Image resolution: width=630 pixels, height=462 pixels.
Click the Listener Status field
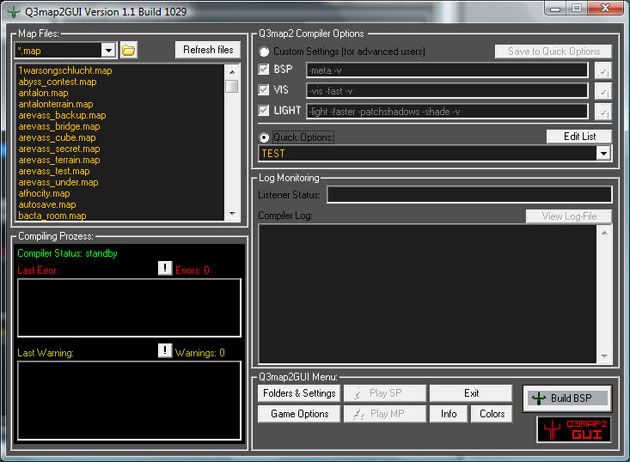(x=469, y=195)
